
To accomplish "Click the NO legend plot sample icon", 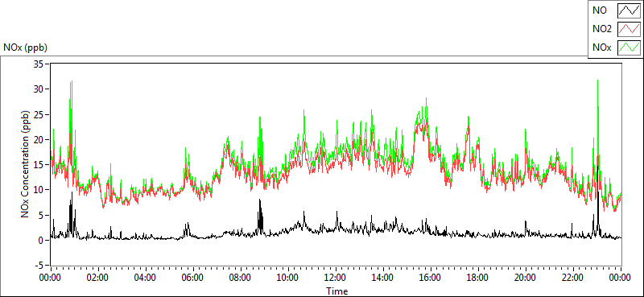I will (x=629, y=10).
